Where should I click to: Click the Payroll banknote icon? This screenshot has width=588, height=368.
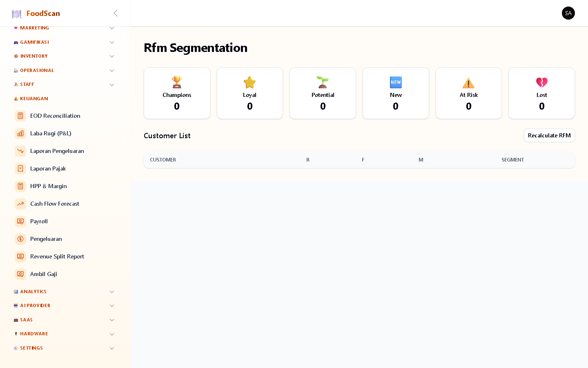pos(20,221)
